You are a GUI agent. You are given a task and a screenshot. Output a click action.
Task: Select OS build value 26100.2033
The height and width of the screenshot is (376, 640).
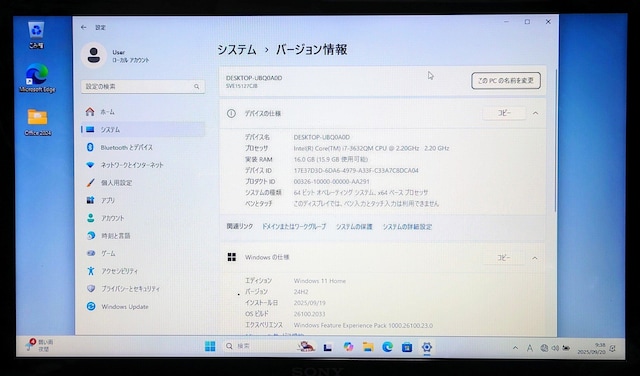click(309, 314)
